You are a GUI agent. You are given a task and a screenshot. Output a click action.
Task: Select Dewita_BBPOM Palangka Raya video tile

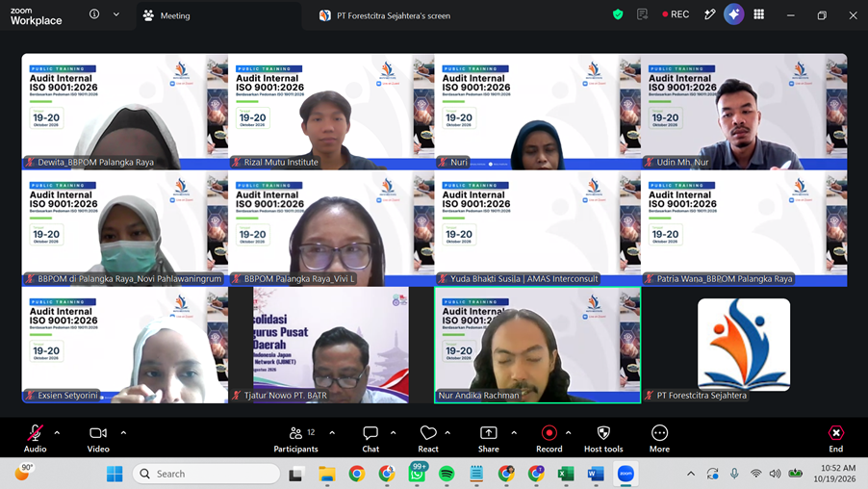[124, 112]
